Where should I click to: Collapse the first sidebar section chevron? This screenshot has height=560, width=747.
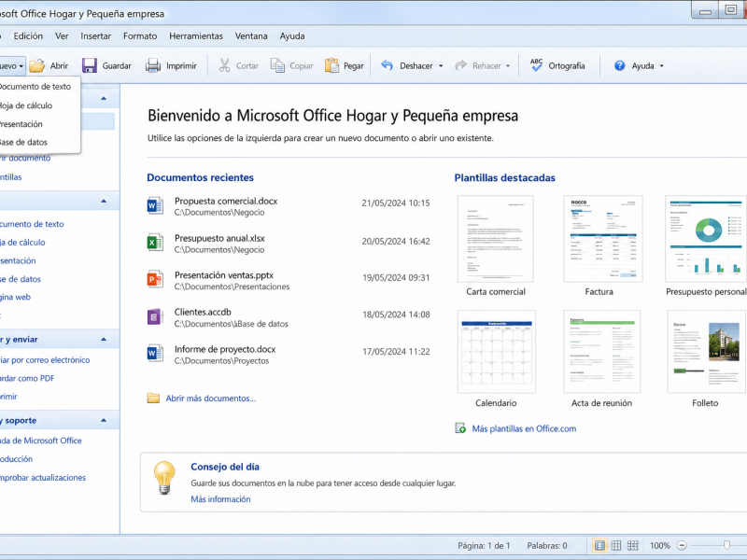(x=104, y=99)
